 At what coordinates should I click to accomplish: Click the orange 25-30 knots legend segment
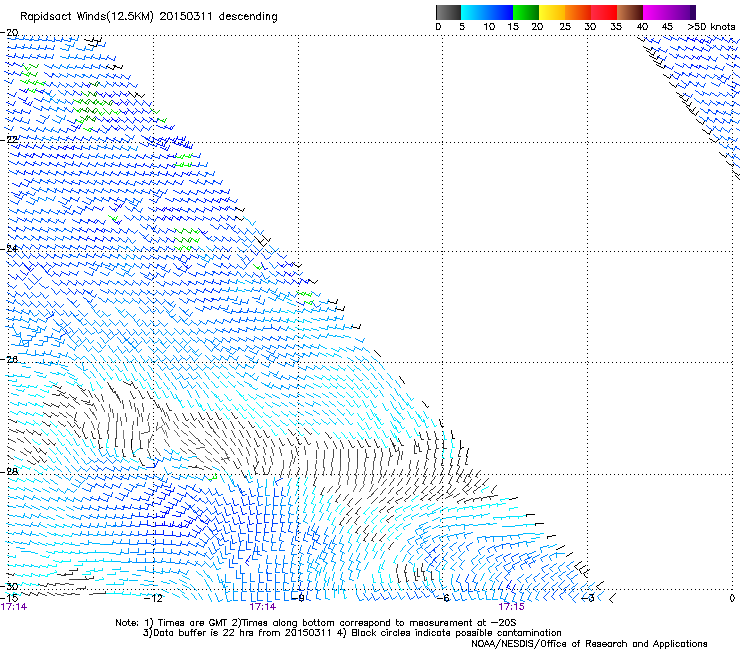coord(578,12)
